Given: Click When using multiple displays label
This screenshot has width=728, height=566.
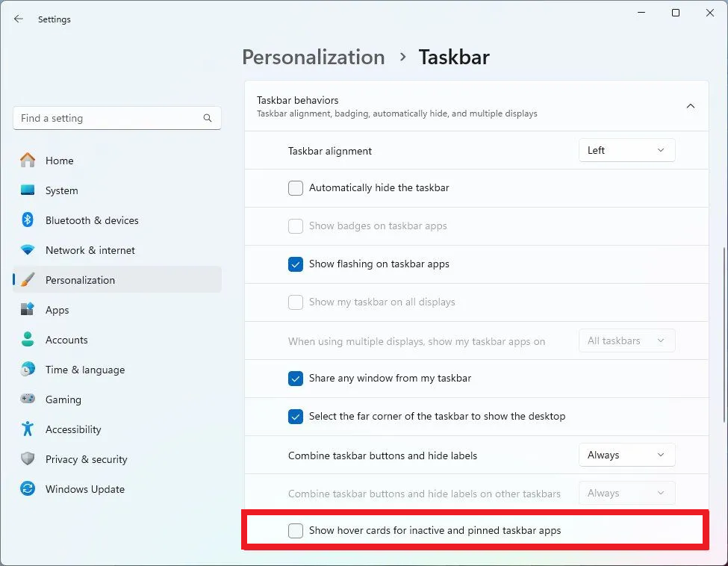Looking at the screenshot, I should [x=417, y=342].
